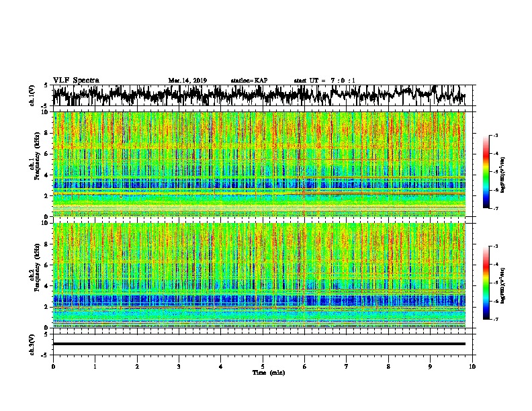Click the ch.1 frequency axis 8 kHz tick label
532x411 pixels.
pyautogui.click(x=46, y=133)
